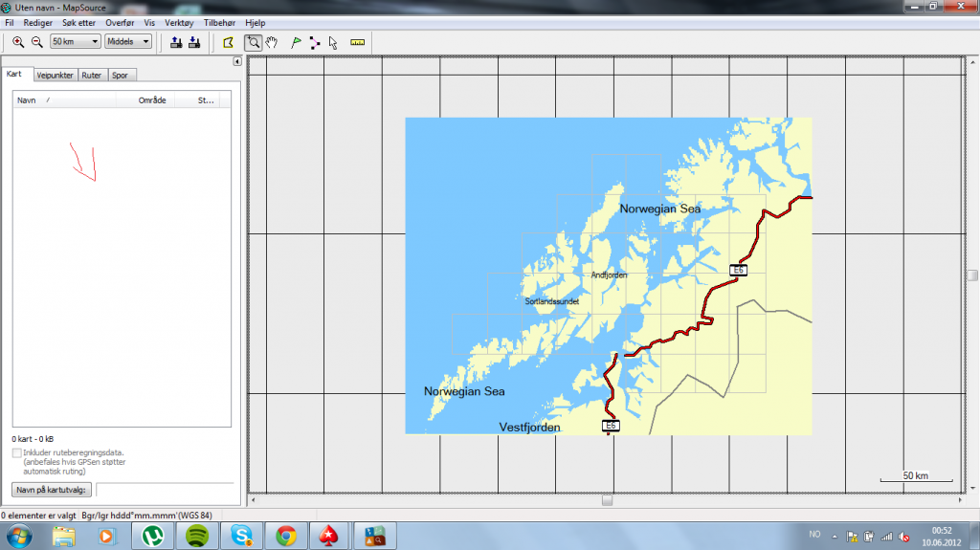Open Spotify from the Windows taskbar
This screenshot has width=980, height=550.
(196, 536)
